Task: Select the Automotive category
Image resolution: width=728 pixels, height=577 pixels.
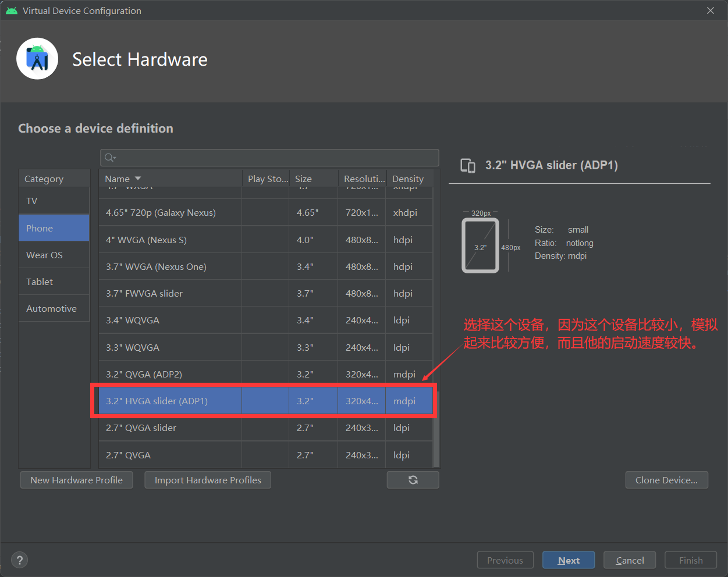Action: pyautogui.click(x=54, y=308)
